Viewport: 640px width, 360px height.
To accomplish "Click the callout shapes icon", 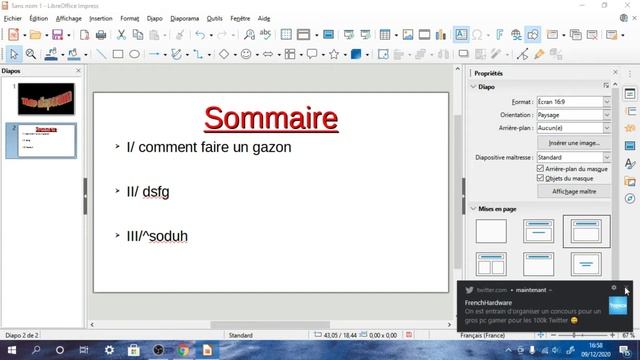I will (x=312, y=54).
